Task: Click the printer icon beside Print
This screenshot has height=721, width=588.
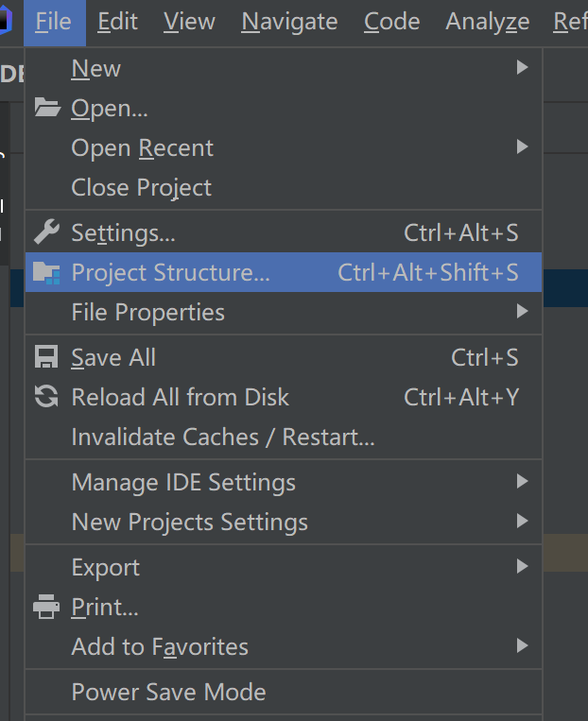Action: pos(46,607)
